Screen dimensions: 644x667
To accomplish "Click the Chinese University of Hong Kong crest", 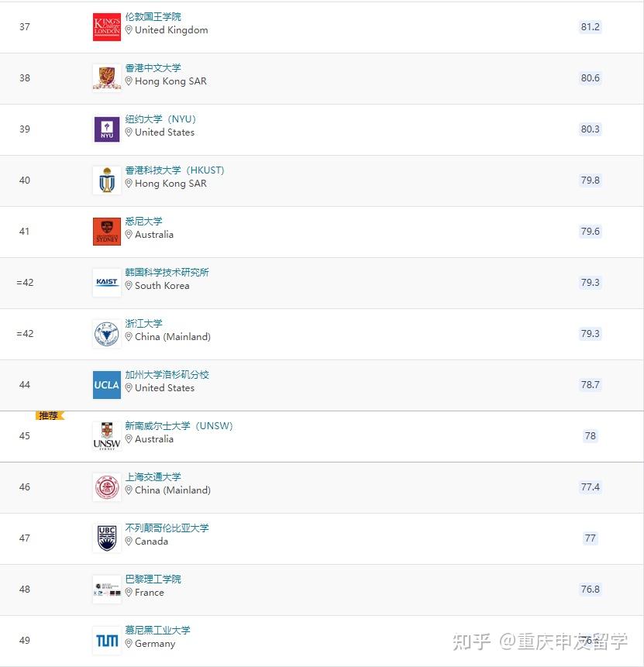I will click(106, 77).
